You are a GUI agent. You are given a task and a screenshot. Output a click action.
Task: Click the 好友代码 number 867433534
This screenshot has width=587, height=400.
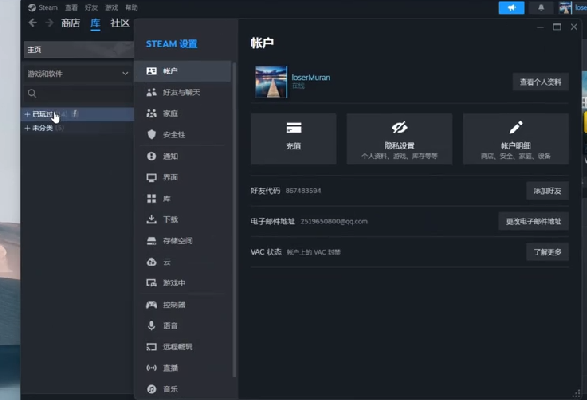[x=303, y=191]
